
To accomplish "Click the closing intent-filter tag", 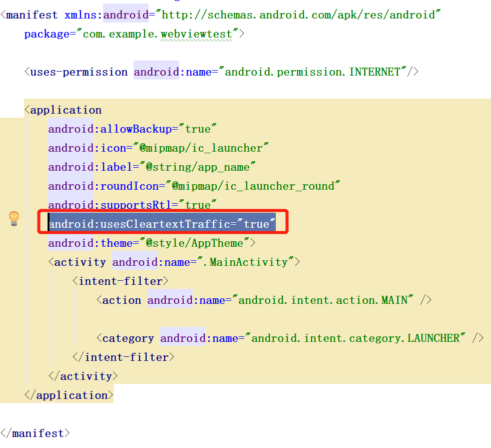I will (124, 357).
